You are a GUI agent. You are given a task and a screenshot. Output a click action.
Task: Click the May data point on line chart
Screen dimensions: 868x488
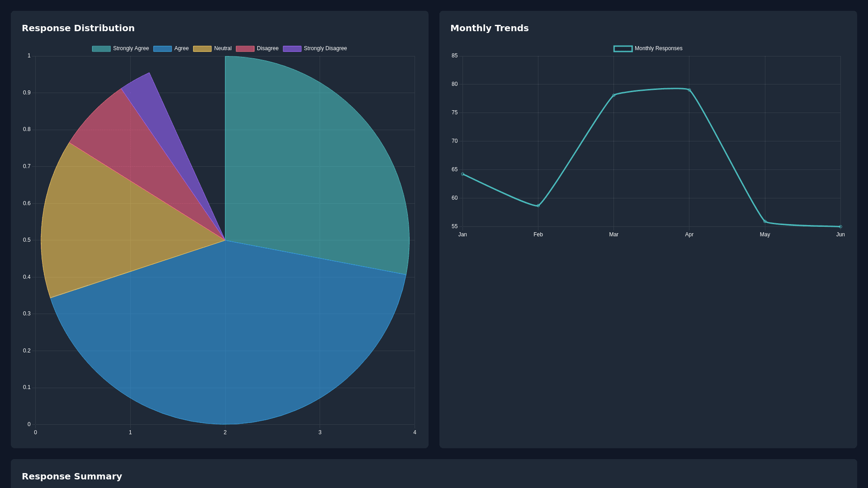tap(765, 221)
